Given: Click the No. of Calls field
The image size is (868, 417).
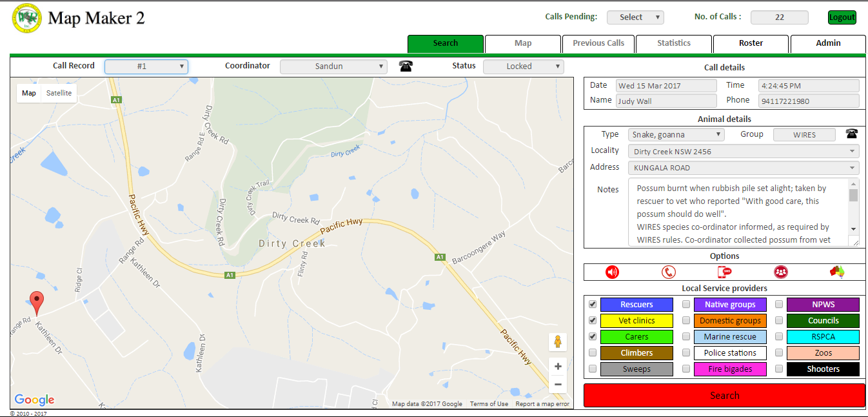Looking at the screenshot, I should point(779,17).
